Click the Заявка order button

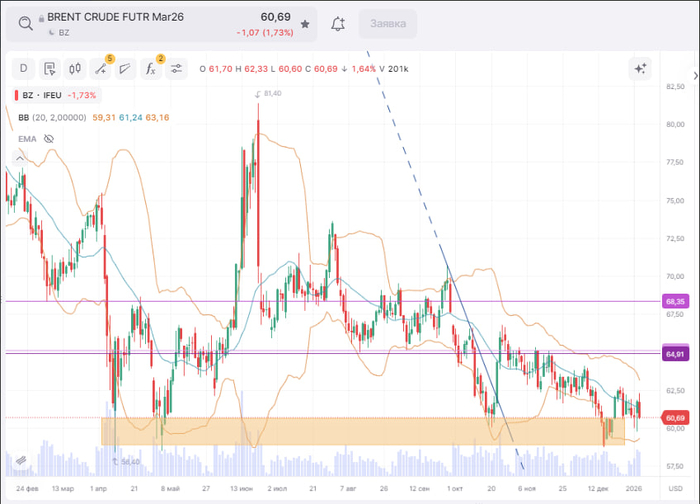click(387, 23)
